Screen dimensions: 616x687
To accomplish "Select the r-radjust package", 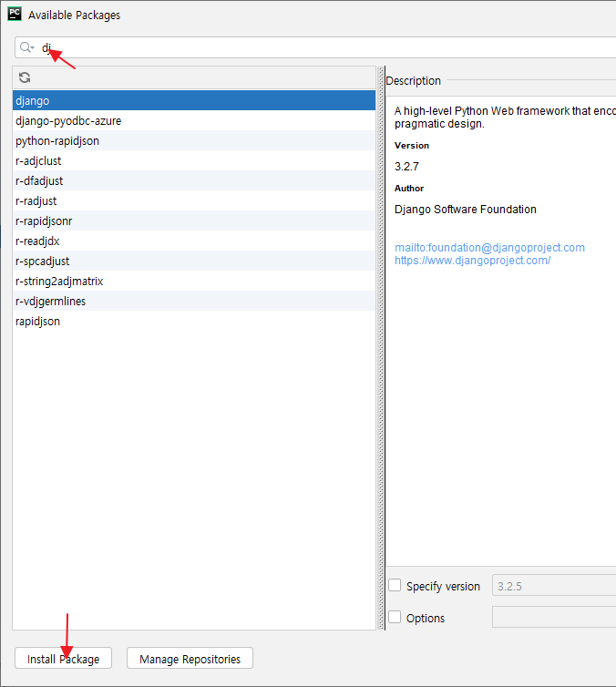I will (194, 201).
